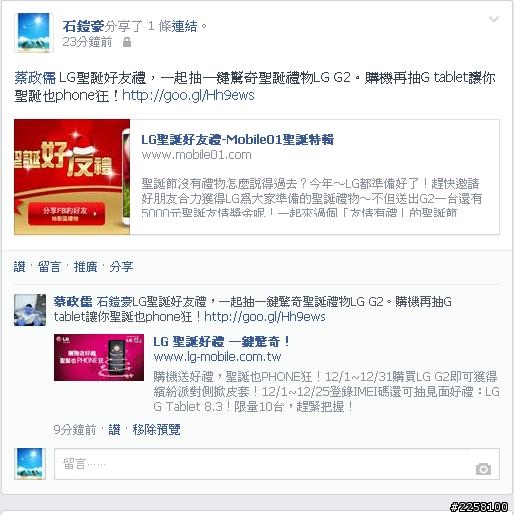Open the LG聖誕好友禮-Mobile01聖誕特輯 title link

[x=237, y=140]
